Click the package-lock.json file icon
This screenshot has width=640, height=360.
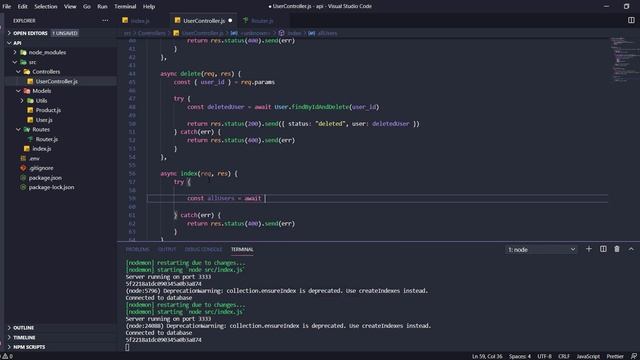pos(23,187)
